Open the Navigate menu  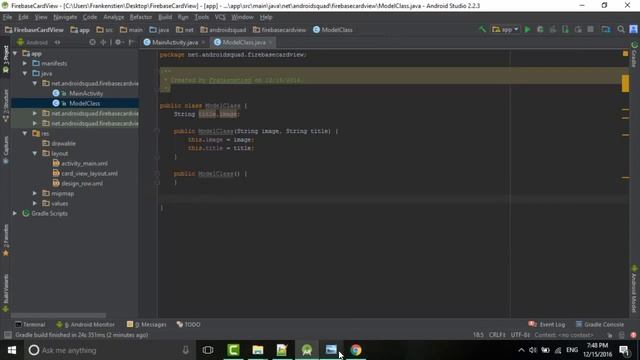tap(65, 17)
